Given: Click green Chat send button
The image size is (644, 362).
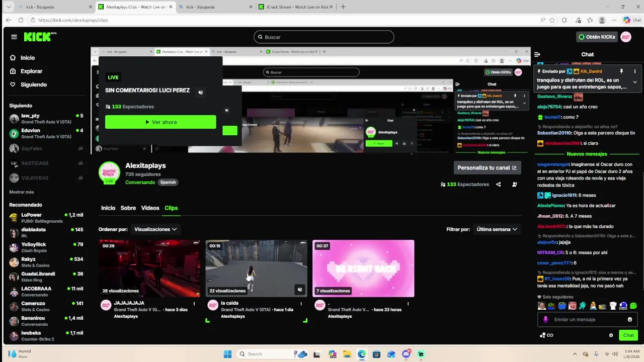Looking at the screenshot, I should [628, 335].
